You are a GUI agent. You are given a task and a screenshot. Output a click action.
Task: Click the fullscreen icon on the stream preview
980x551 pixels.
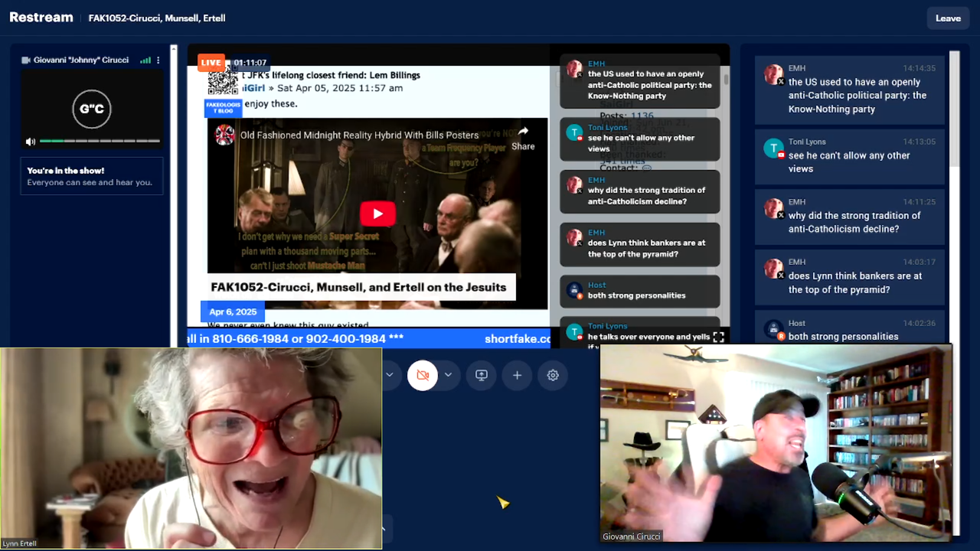tap(718, 337)
